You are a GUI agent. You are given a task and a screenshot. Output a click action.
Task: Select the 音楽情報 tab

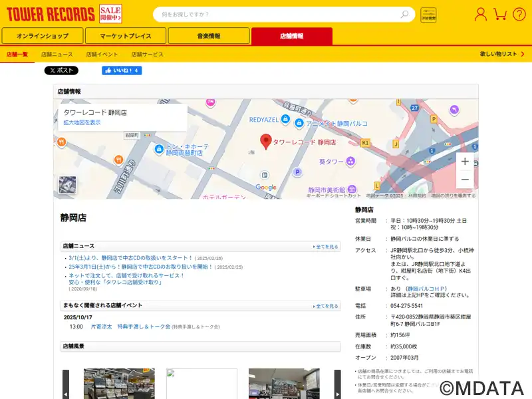click(209, 36)
